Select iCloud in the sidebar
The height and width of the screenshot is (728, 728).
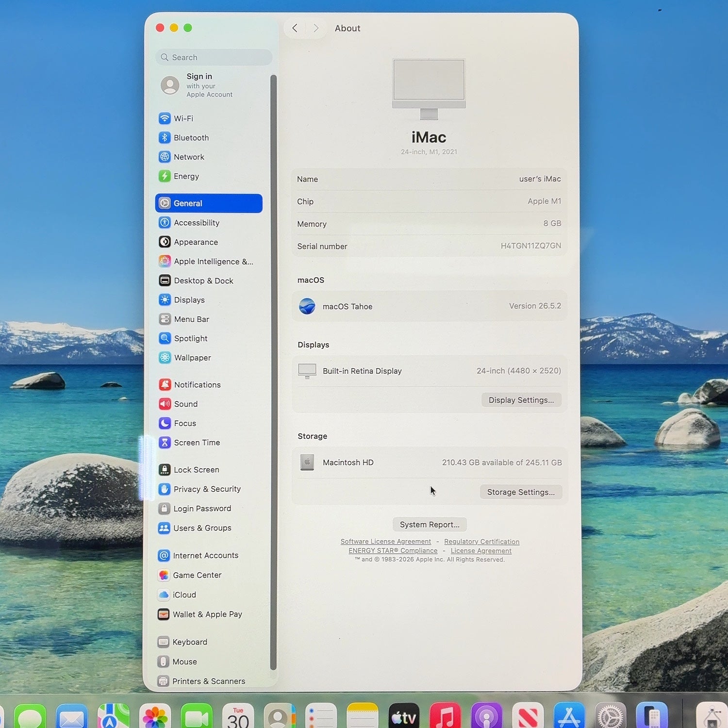tap(209, 595)
